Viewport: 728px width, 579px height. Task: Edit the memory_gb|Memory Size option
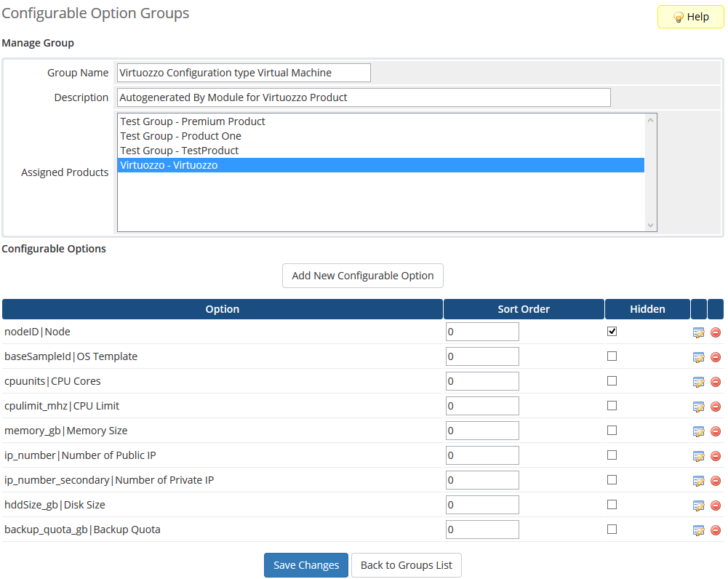coord(698,431)
